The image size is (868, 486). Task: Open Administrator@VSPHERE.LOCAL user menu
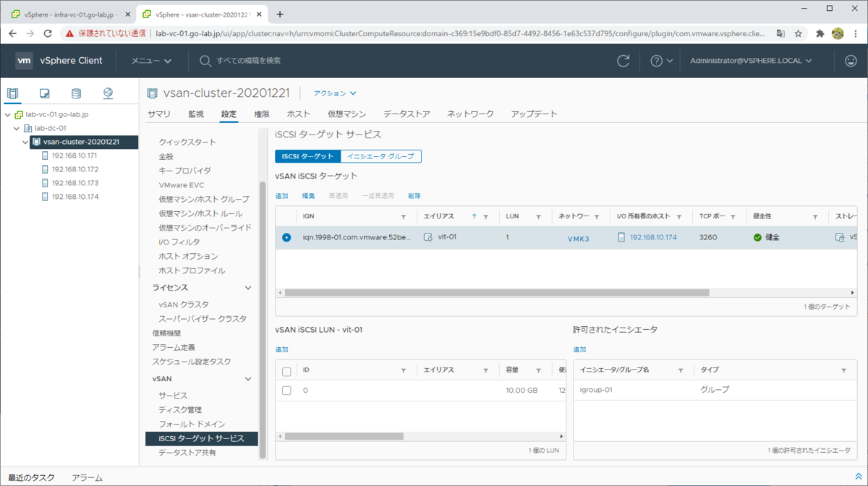751,61
